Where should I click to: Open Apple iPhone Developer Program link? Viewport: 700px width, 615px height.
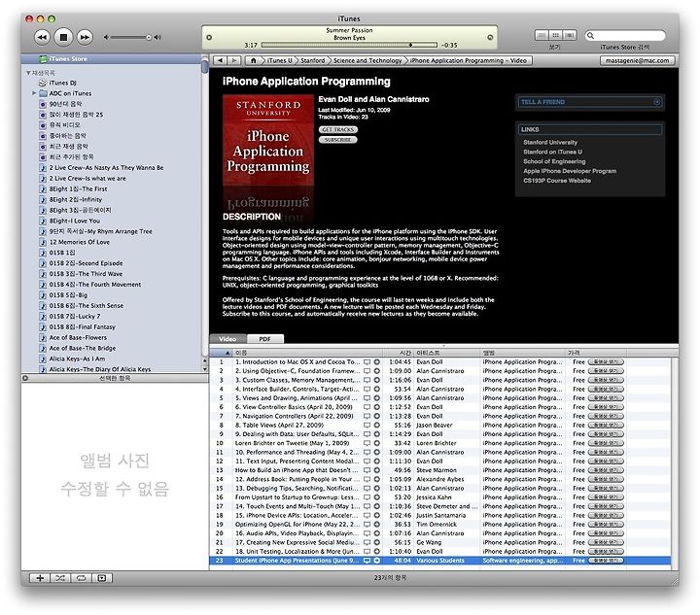point(570,171)
